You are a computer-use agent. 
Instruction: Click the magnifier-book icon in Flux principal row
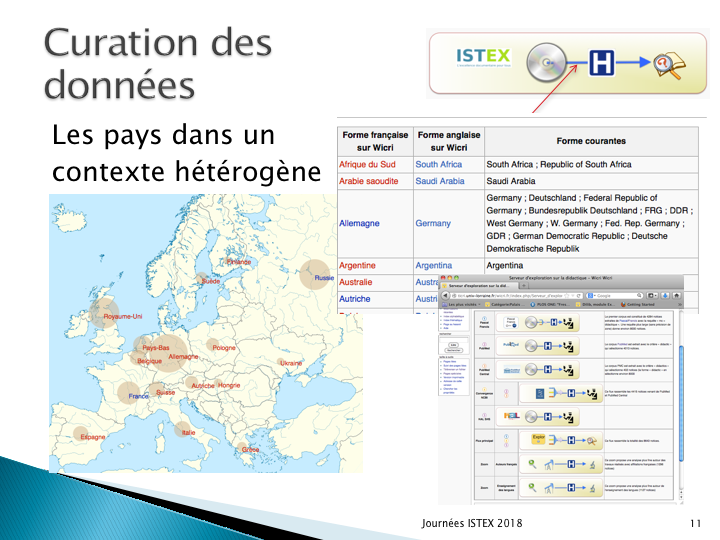pos(591,441)
